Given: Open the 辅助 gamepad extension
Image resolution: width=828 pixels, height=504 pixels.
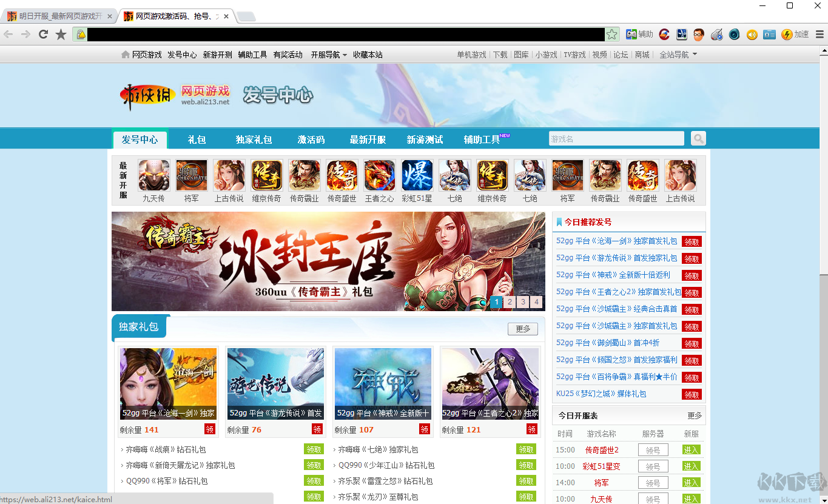Looking at the screenshot, I should [x=639, y=35].
